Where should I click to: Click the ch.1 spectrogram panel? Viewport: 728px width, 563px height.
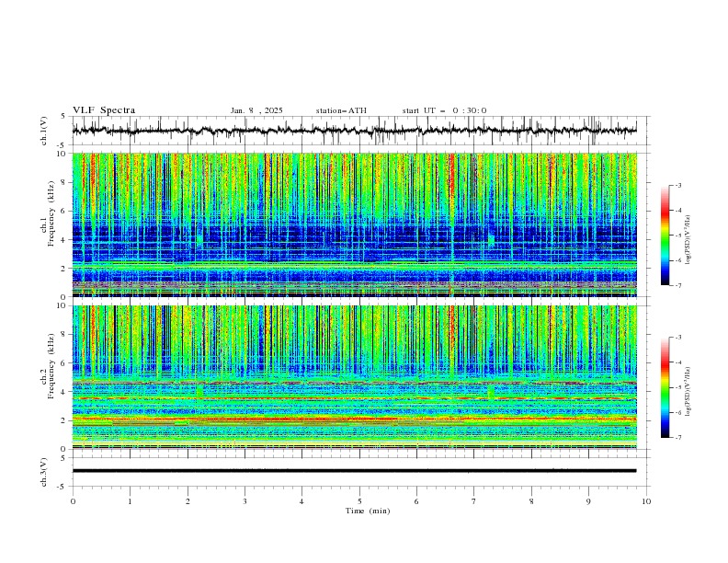click(x=355, y=224)
